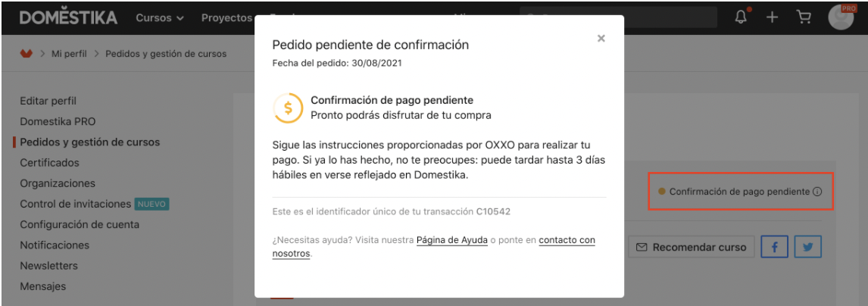Click Pedidos y gestión de cursos breadcrumb
The width and height of the screenshot is (868, 306).
tap(166, 55)
